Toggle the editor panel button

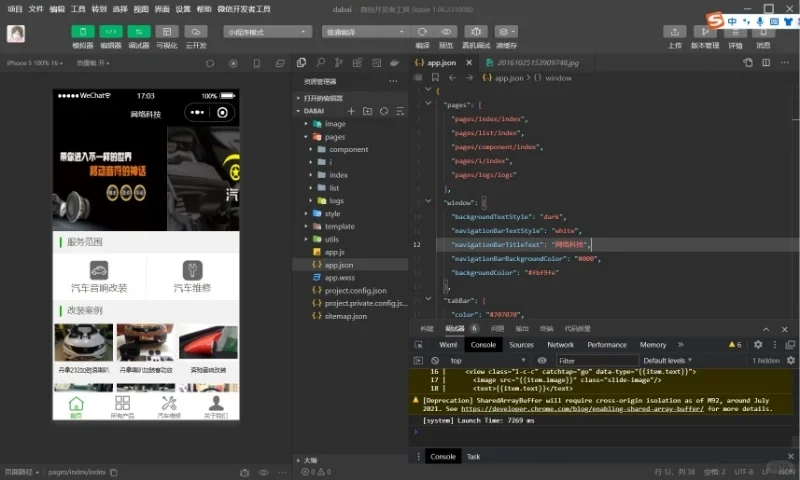(111, 32)
